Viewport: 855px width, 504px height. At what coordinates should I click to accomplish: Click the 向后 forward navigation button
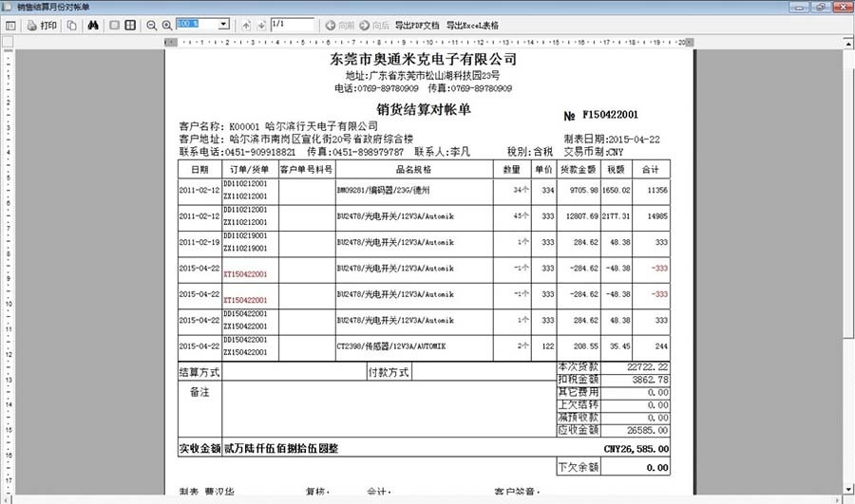[374, 25]
